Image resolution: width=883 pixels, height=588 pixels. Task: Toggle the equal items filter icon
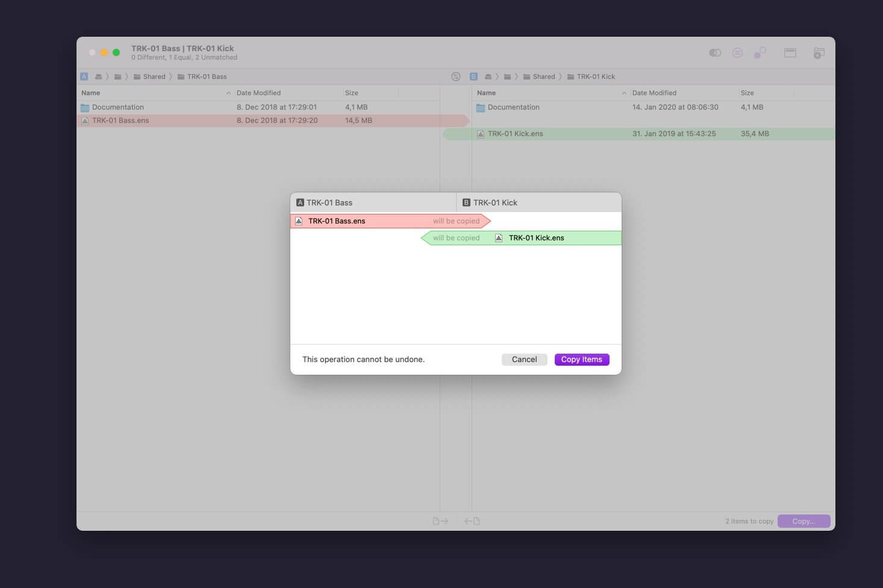[x=737, y=53]
